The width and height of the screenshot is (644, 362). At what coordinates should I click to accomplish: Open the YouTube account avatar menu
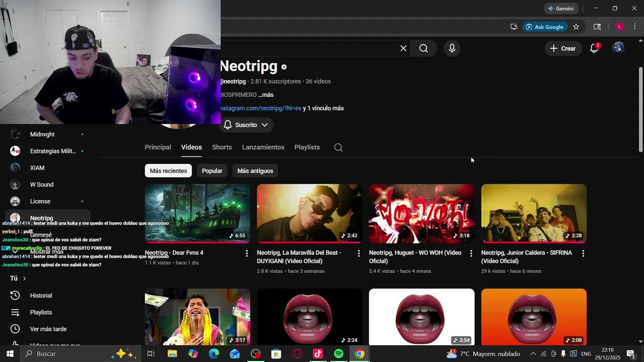point(618,48)
